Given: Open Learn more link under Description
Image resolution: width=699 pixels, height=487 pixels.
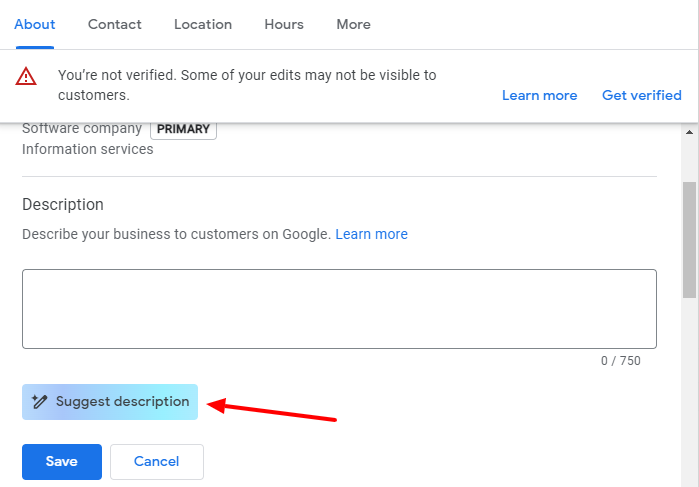Looking at the screenshot, I should [x=371, y=234].
